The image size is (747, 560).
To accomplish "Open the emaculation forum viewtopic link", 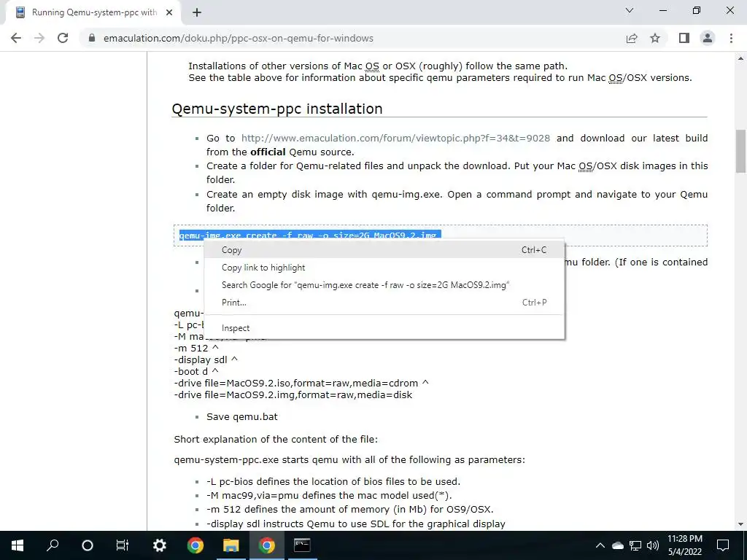I will click(x=395, y=138).
